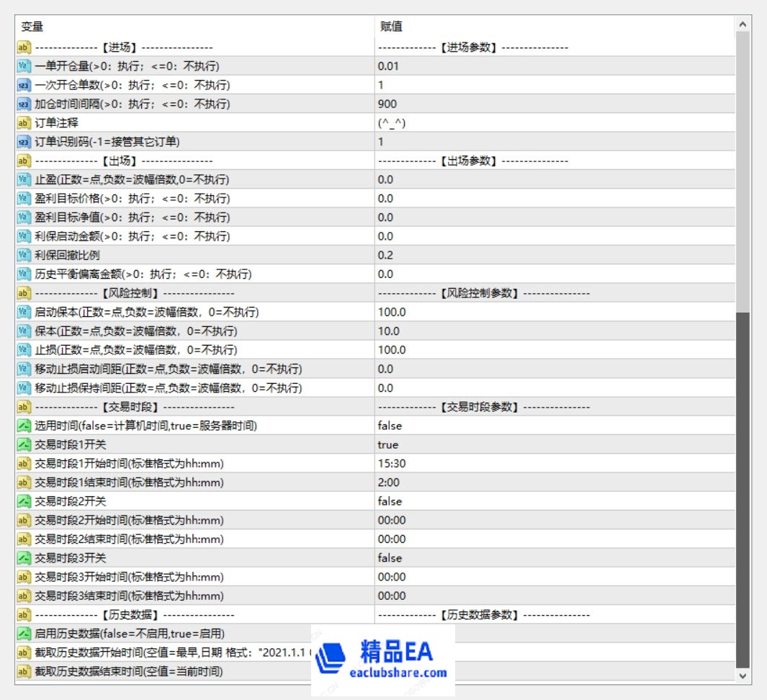Click the 变量 column header
Screen dimensions: 767x700
coord(32,27)
